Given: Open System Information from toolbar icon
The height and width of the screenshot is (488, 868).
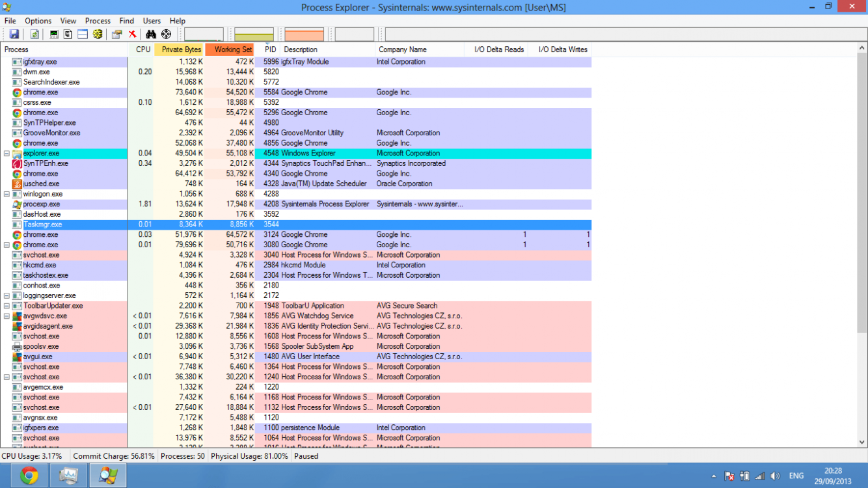Looking at the screenshot, I should 54,34.
